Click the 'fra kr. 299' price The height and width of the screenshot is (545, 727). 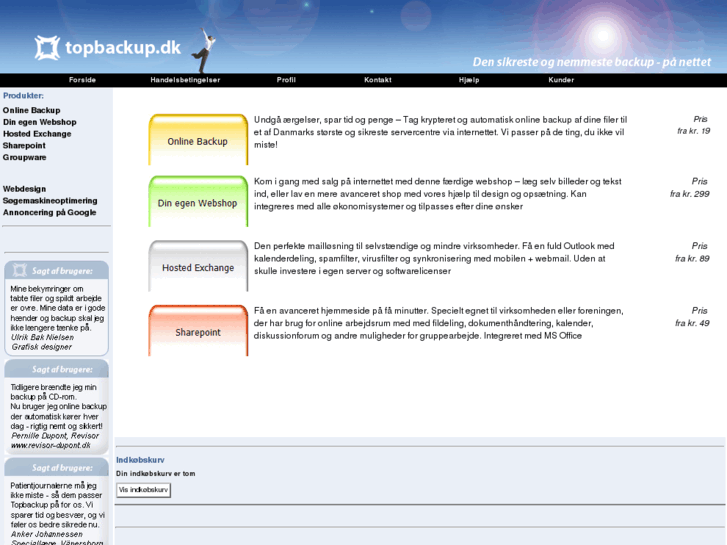[x=689, y=194]
